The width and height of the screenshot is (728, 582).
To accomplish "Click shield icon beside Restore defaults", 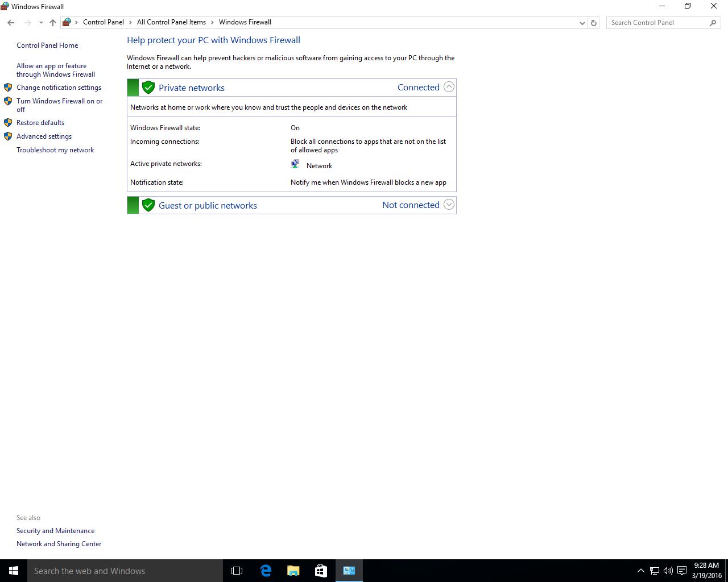I will click(8, 123).
